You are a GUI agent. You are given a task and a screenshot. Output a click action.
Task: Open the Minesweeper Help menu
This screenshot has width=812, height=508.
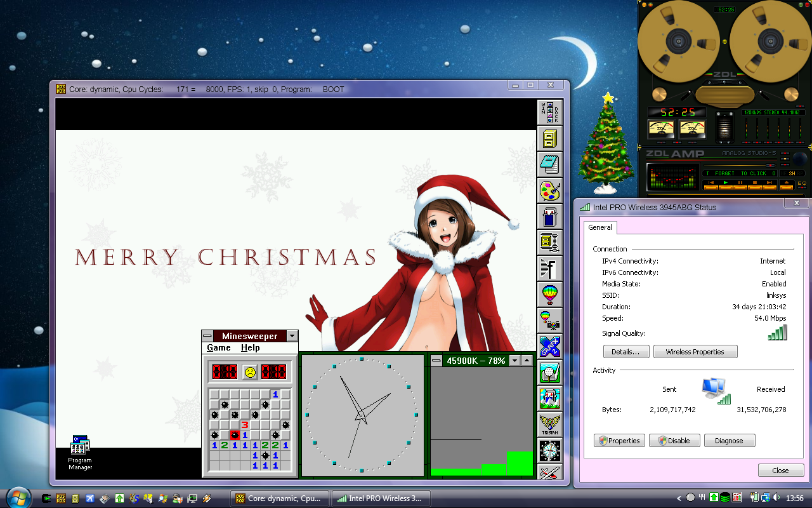tap(251, 348)
